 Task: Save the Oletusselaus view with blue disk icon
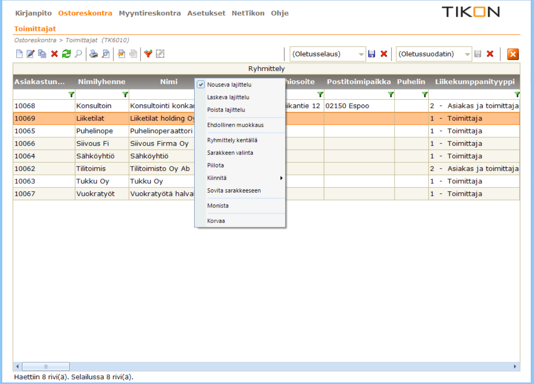(x=372, y=54)
